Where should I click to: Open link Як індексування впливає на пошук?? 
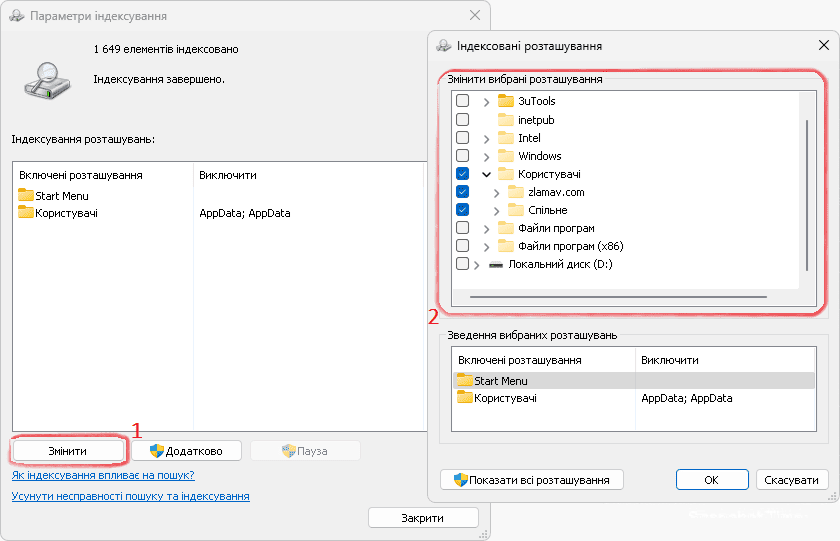pyautogui.click(x=103, y=475)
